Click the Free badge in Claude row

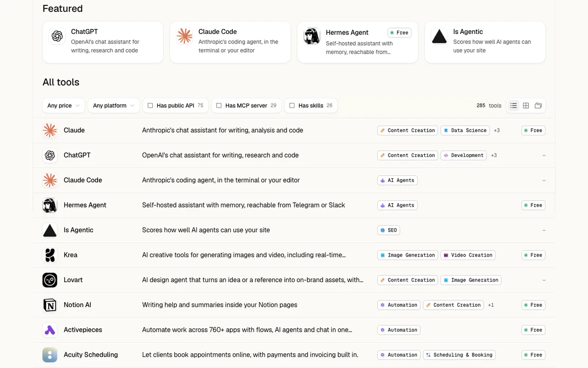(x=533, y=131)
